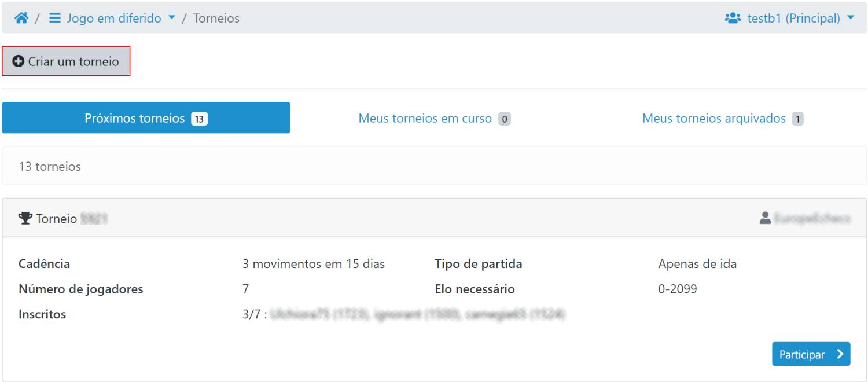This screenshot has height=382, width=868.
Task: Select the Próximos torneios tab
Action: pos(146,118)
